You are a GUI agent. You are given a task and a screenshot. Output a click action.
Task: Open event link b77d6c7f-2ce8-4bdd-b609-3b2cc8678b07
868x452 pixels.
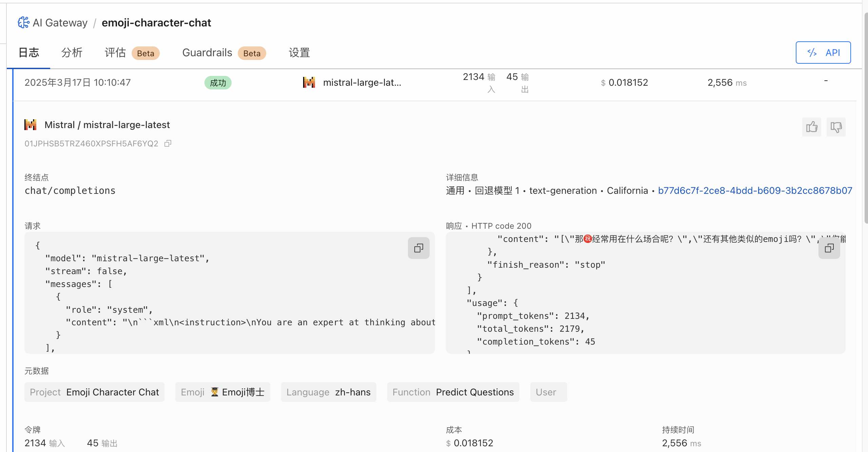point(755,190)
